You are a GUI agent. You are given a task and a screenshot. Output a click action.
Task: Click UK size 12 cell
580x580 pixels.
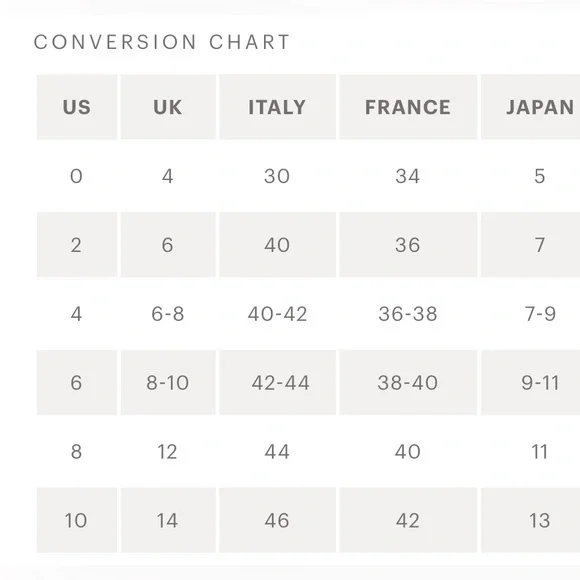[x=168, y=451]
